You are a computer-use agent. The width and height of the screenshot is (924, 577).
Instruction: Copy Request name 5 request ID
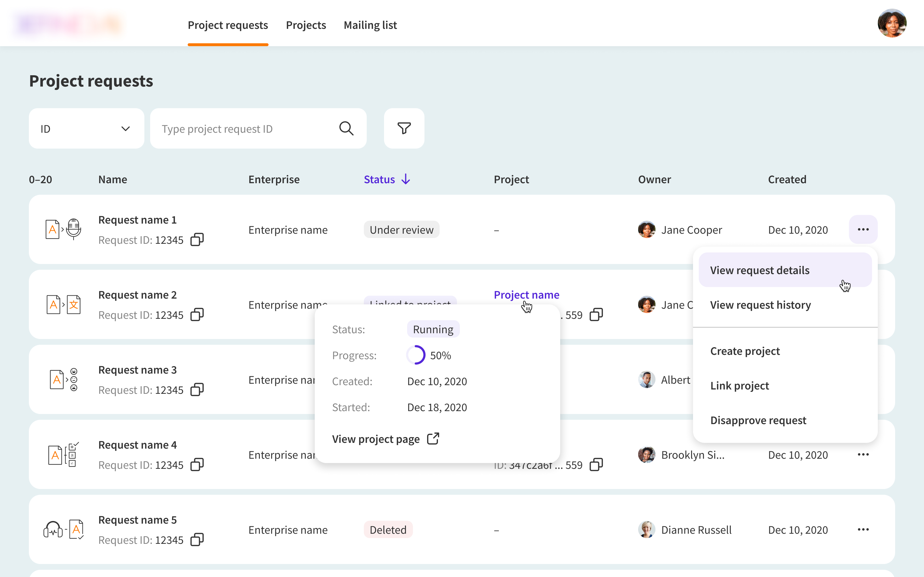pos(197,539)
